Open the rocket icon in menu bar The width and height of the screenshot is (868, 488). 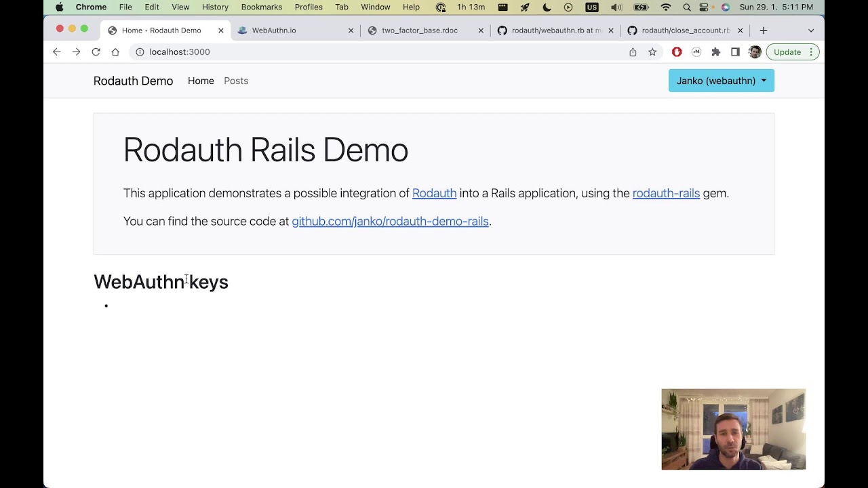[525, 7]
